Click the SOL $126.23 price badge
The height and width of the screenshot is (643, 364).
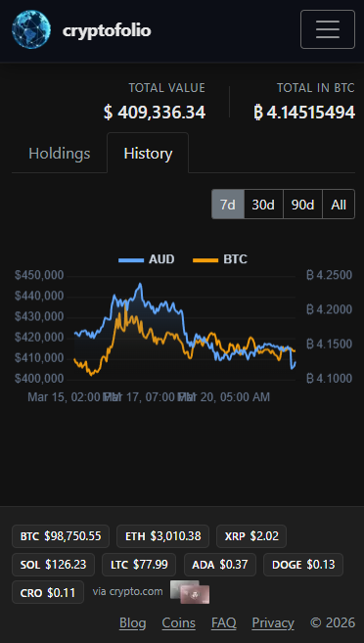pyautogui.click(x=53, y=565)
